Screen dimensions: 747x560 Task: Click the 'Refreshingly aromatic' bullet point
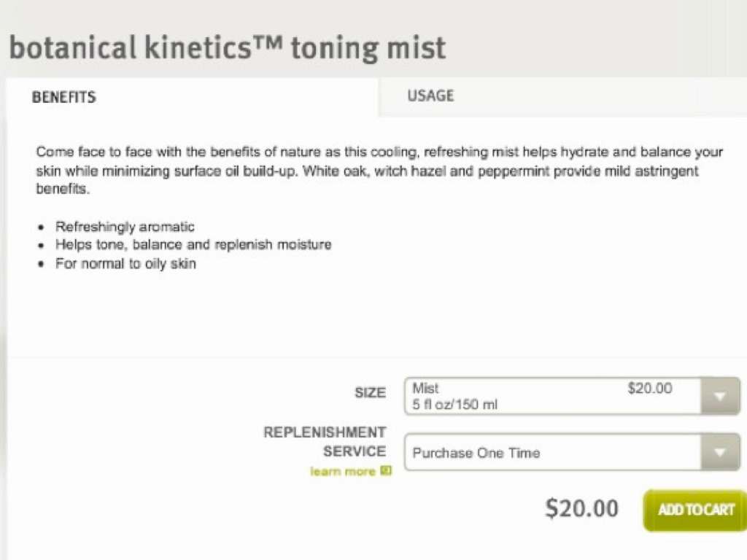(125, 227)
